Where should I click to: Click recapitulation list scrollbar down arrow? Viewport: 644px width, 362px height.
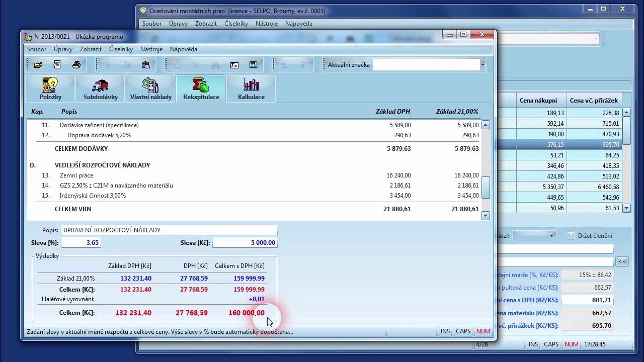(486, 216)
